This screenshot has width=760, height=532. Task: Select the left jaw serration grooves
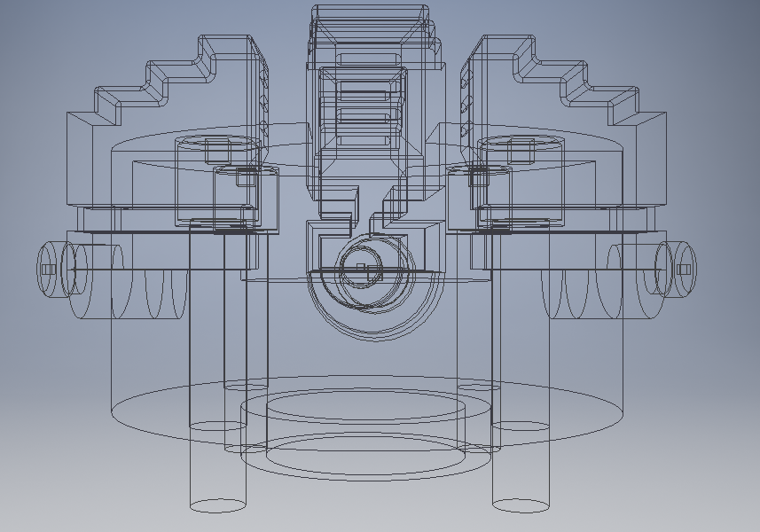click(x=262, y=98)
